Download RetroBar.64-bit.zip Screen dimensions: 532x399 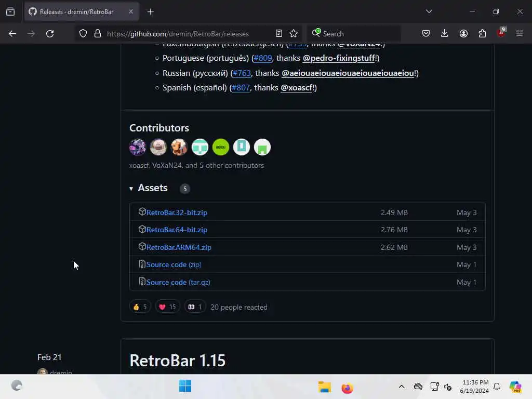[x=177, y=230]
